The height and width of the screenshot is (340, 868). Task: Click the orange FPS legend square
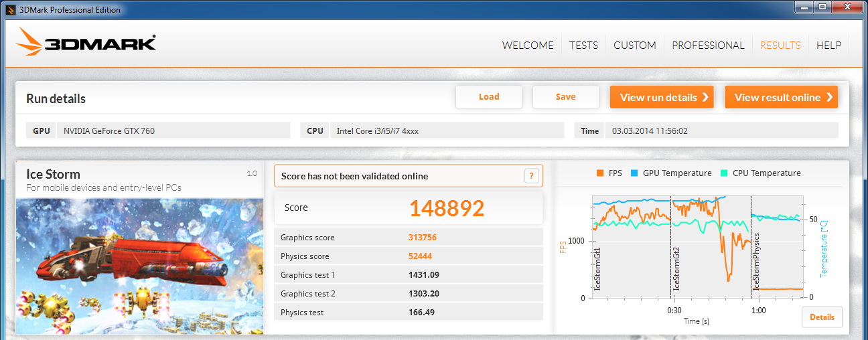pos(599,173)
